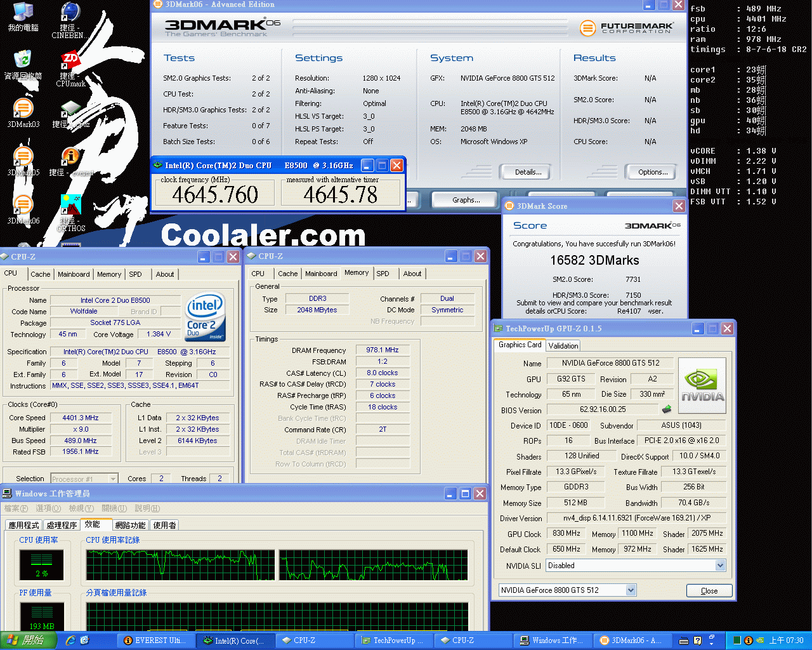
Task: Switch to Cache tab in left CPU-Z
Action: [x=40, y=274]
